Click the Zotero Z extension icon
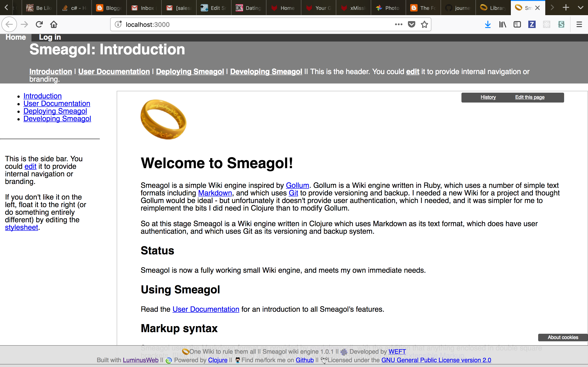 (x=532, y=24)
